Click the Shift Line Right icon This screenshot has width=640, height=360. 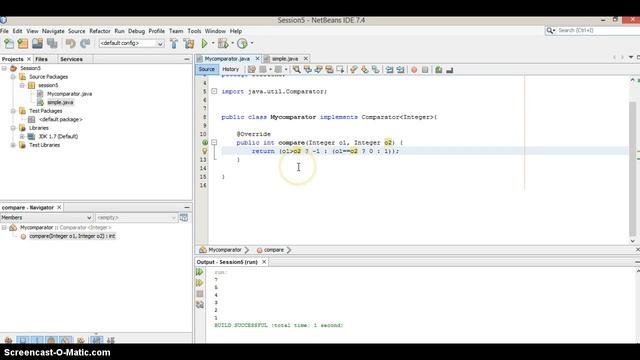pyautogui.click(x=400, y=70)
